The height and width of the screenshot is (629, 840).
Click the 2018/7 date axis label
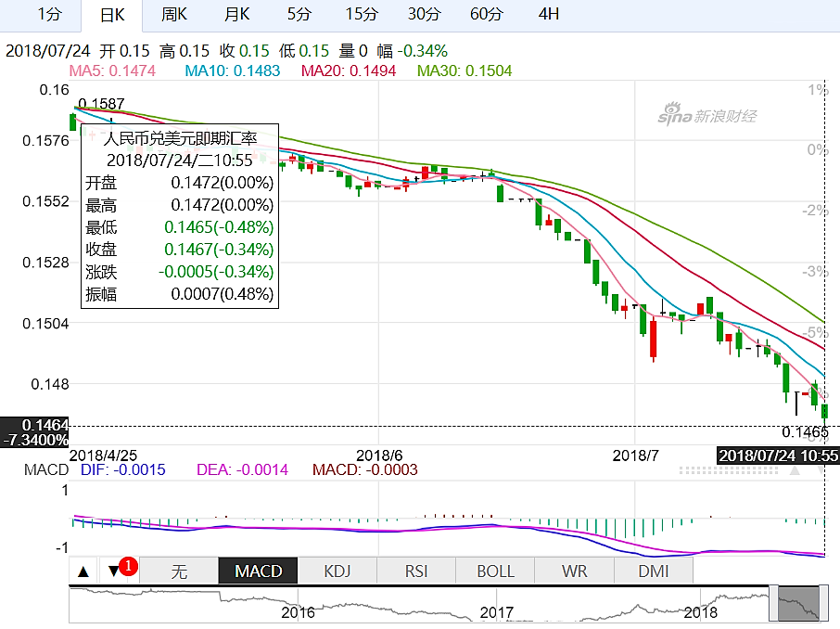(x=635, y=456)
